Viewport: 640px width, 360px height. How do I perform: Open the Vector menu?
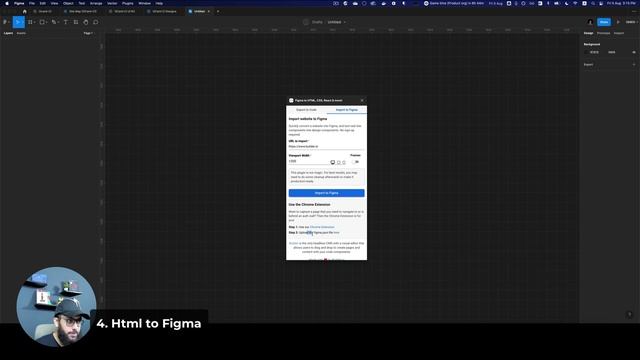pos(112,3)
